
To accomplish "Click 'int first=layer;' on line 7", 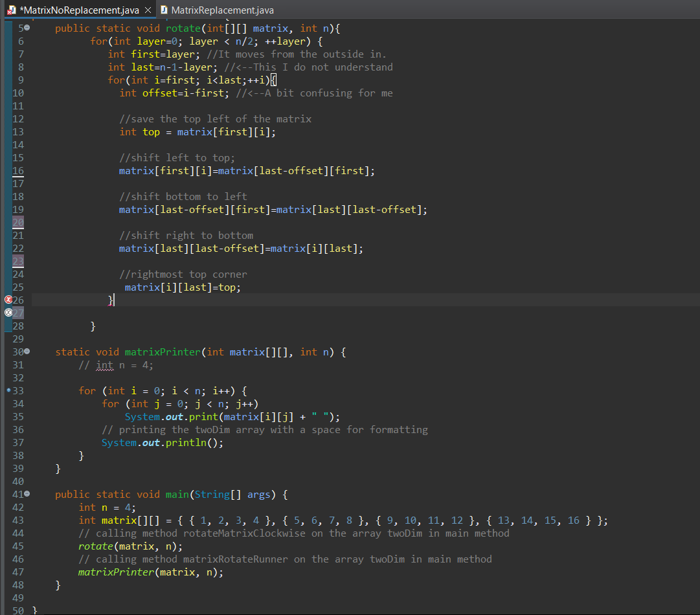I will 154,54.
